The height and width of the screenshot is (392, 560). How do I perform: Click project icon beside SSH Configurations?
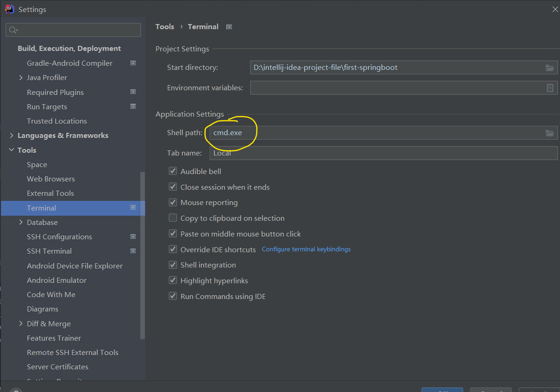[x=133, y=236]
